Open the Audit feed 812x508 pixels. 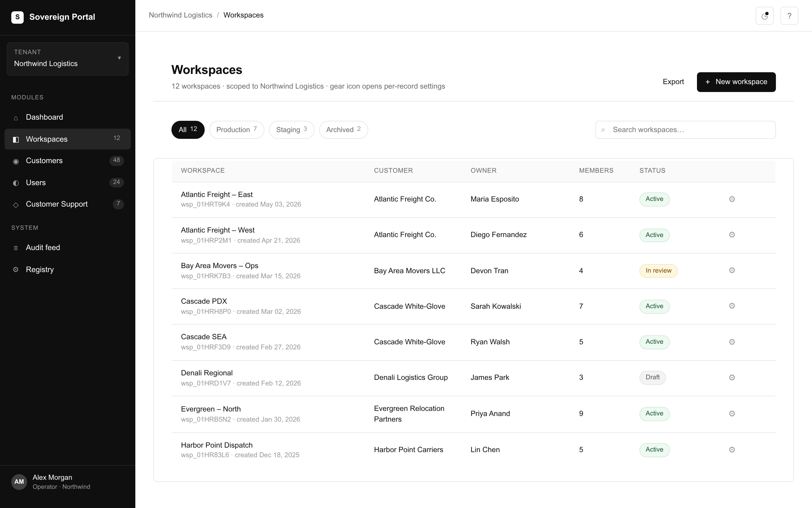tap(67, 248)
